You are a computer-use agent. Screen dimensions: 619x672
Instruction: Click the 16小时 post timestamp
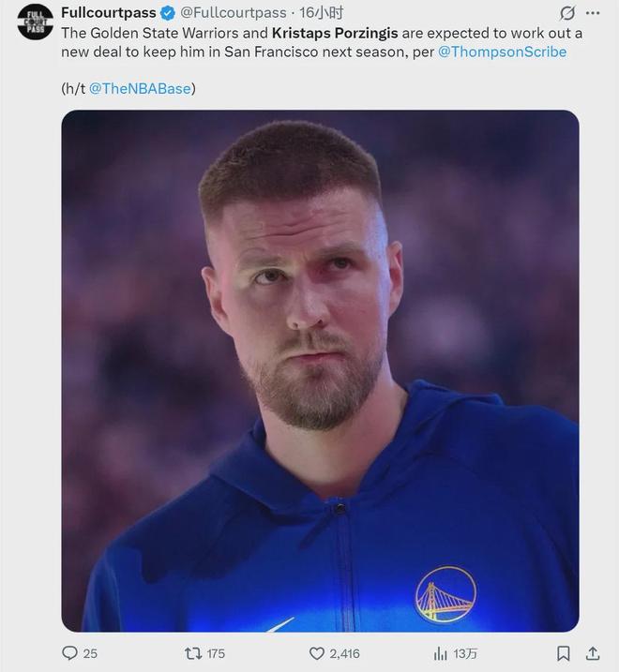click(x=322, y=13)
